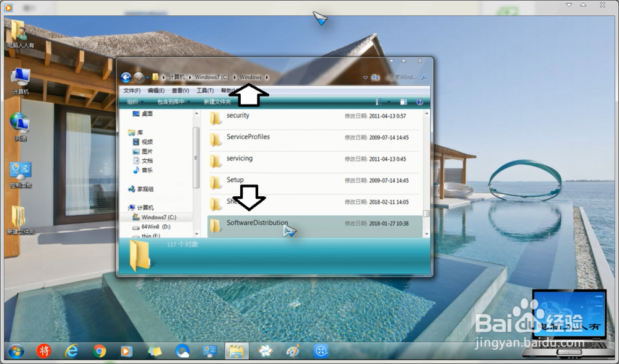Open the recent pages dropdown beside Forward
This screenshot has width=619, height=364.
click(x=147, y=78)
